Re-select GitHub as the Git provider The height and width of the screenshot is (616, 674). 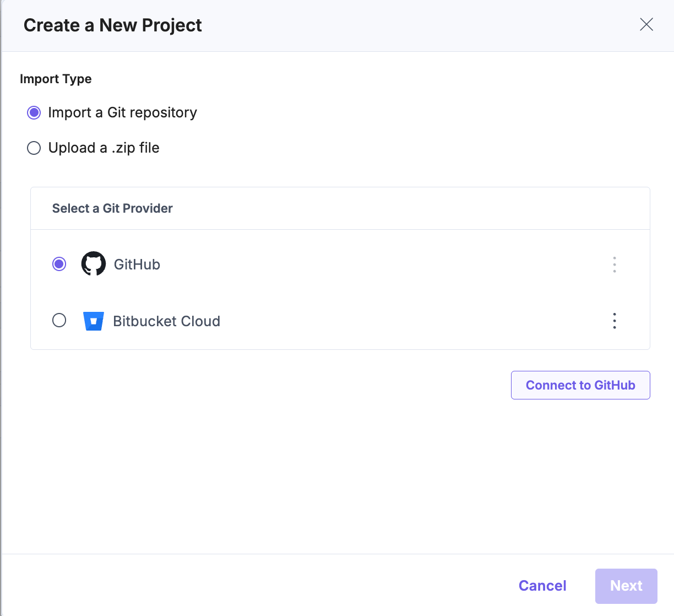[x=59, y=264]
